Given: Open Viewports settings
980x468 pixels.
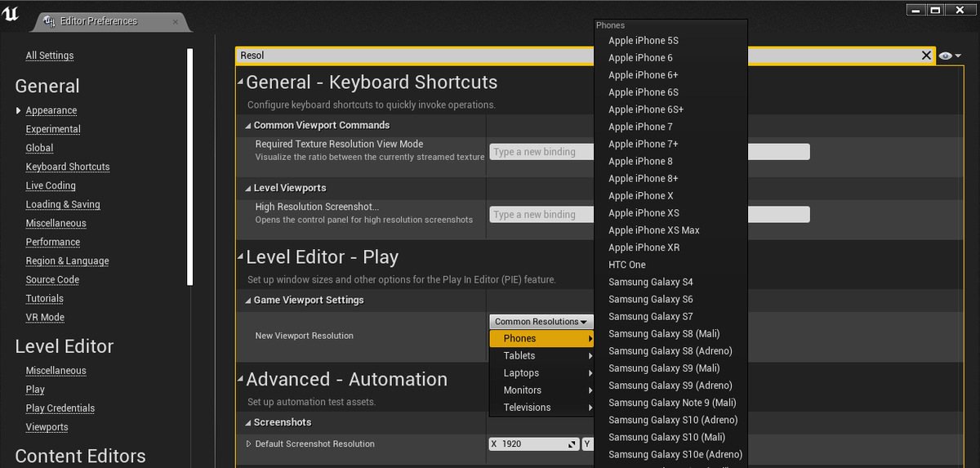Looking at the screenshot, I should (x=47, y=426).
